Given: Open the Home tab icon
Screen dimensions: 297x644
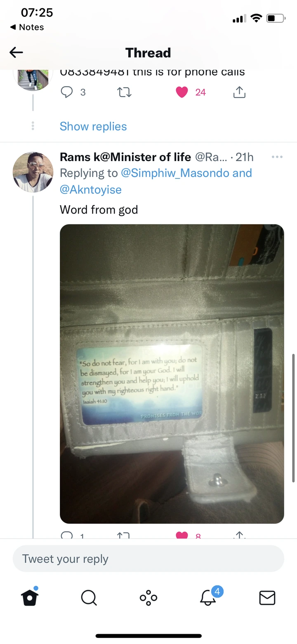Looking at the screenshot, I should coord(30,597).
